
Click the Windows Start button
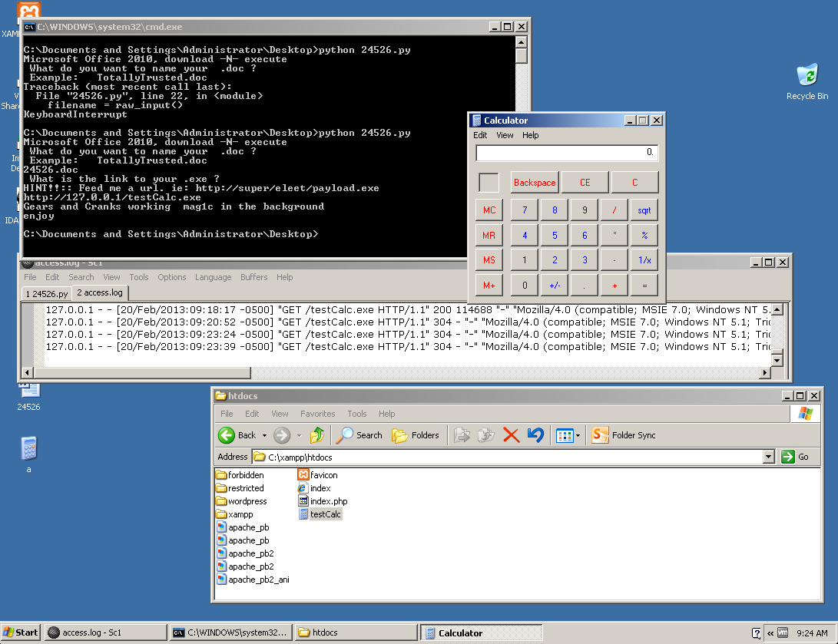(21, 632)
